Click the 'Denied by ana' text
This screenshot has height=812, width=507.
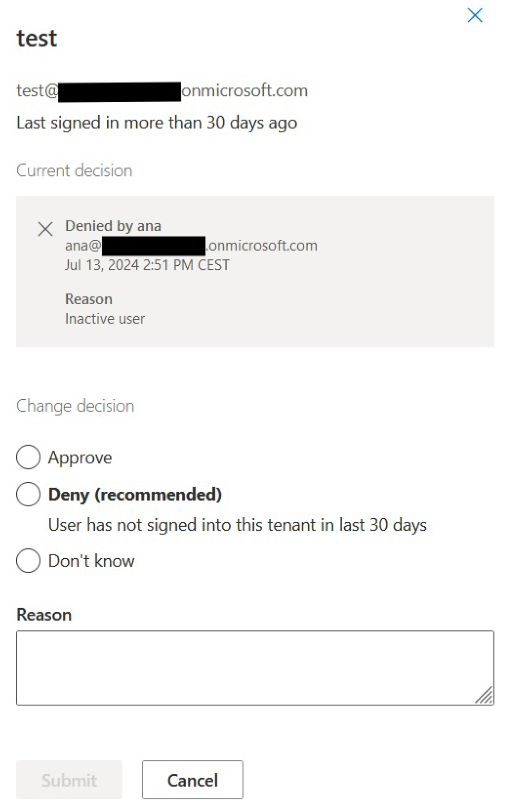click(113, 226)
